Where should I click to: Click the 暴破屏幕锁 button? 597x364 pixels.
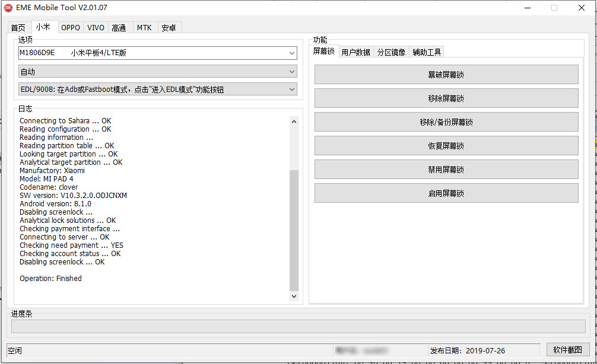coord(446,75)
